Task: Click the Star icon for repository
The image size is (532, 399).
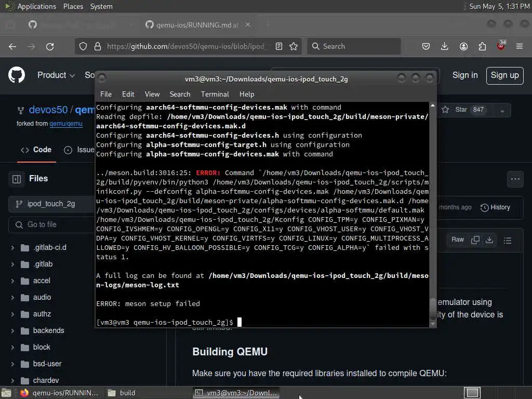Action: [x=445, y=110]
